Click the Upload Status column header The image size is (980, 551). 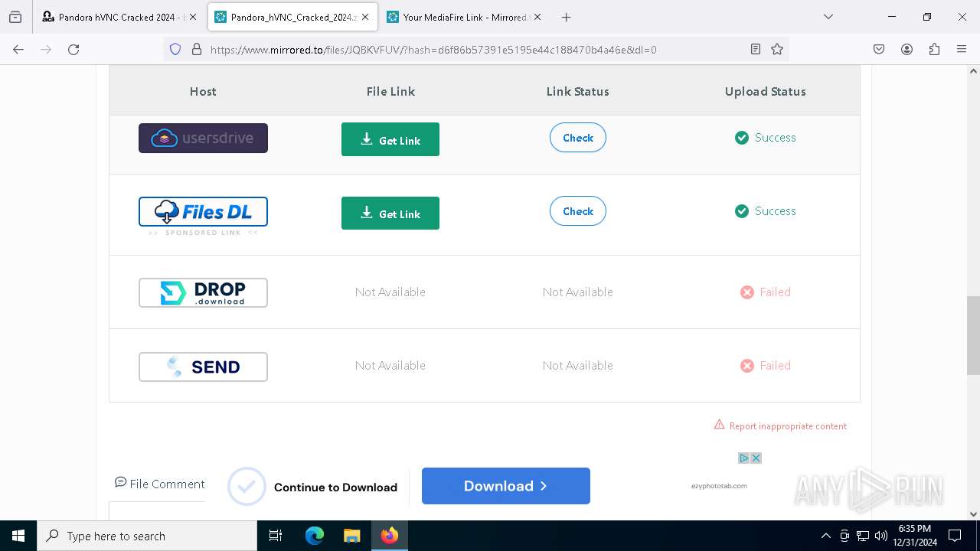(x=765, y=91)
